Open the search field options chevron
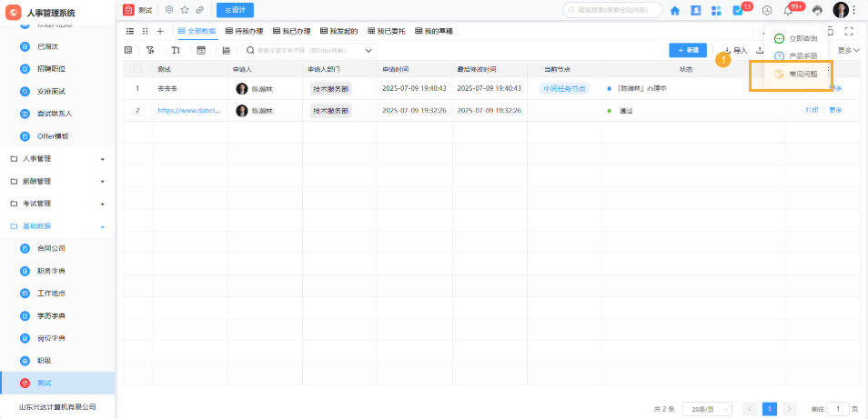Image resolution: width=868 pixels, height=419 pixels. [x=368, y=50]
